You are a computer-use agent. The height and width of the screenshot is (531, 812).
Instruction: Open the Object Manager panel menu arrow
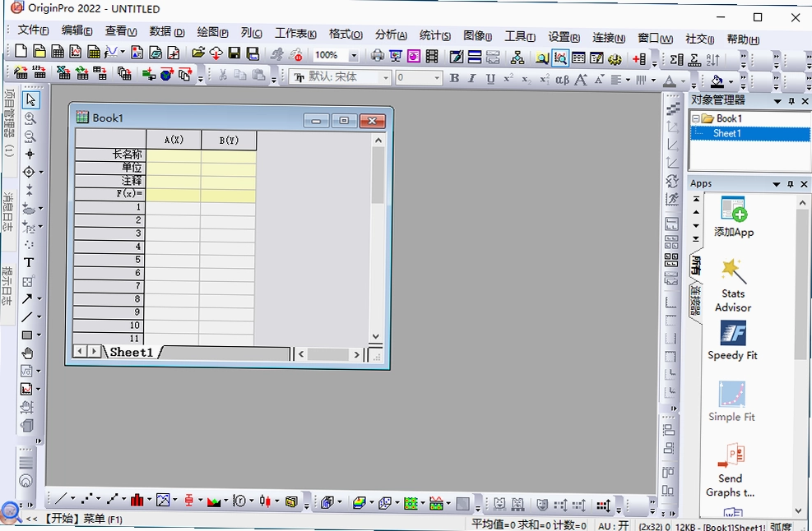[777, 101]
